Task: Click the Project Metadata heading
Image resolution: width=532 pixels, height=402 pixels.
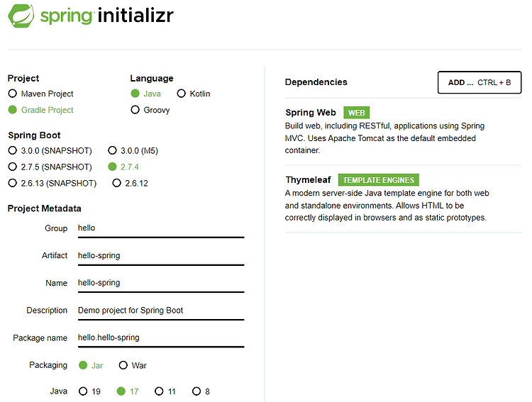Action: tap(45, 208)
